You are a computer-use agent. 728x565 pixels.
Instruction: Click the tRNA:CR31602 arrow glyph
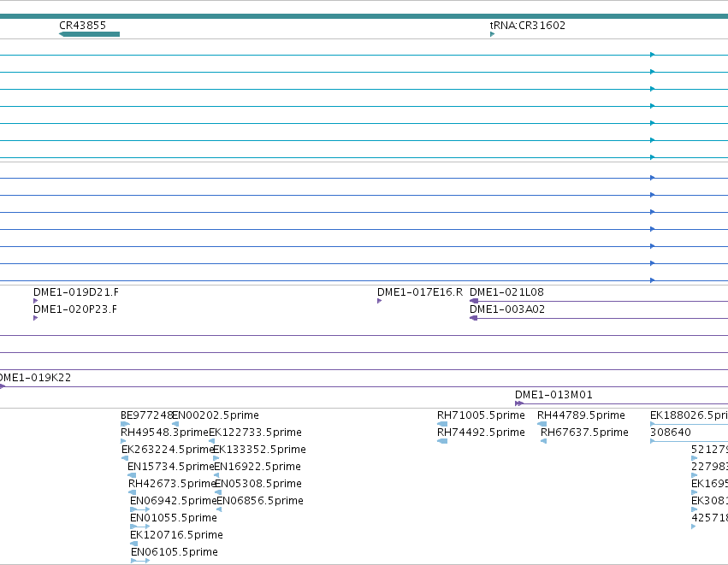click(x=492, y=34)
